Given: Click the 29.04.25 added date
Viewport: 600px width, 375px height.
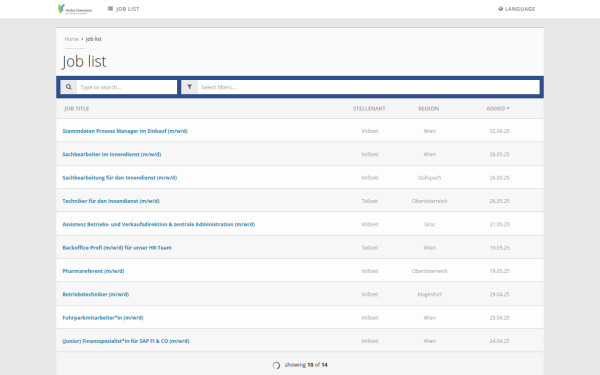Looking at the screenshot, I should click(x=500, y=294).
